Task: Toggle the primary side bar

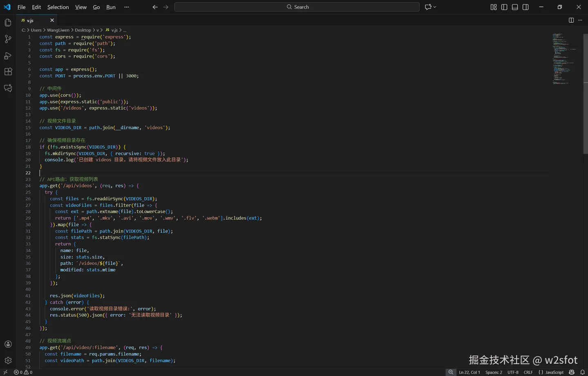Action: (504, 7)
